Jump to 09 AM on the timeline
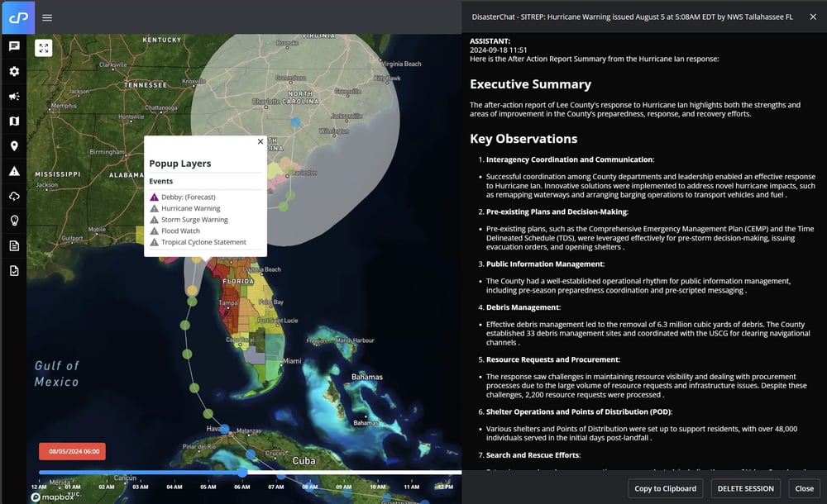This screenshot has height=504, width=827. tap(343, 487)
